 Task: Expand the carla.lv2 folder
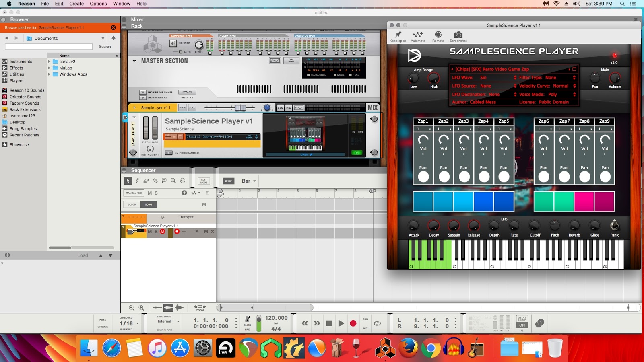[x=49, y=62]
